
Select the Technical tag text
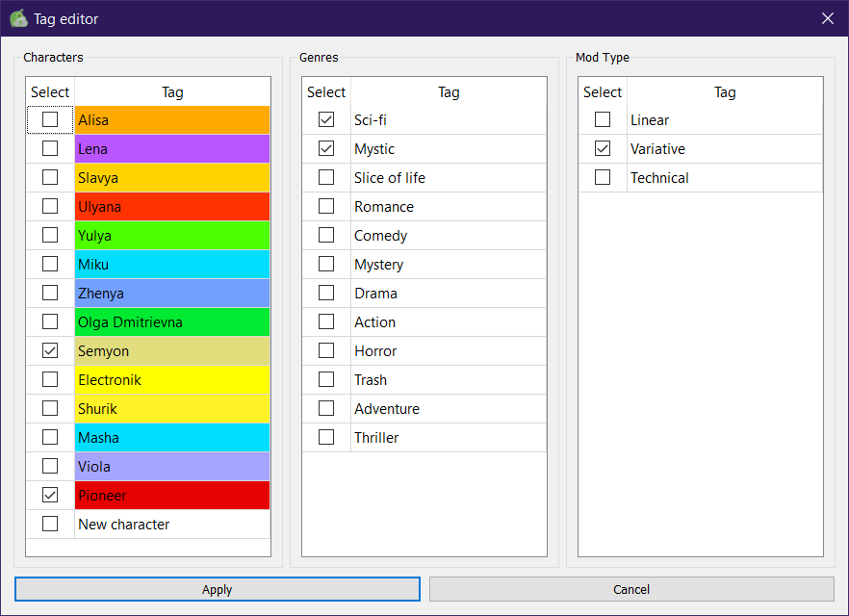tap(659, 177)
